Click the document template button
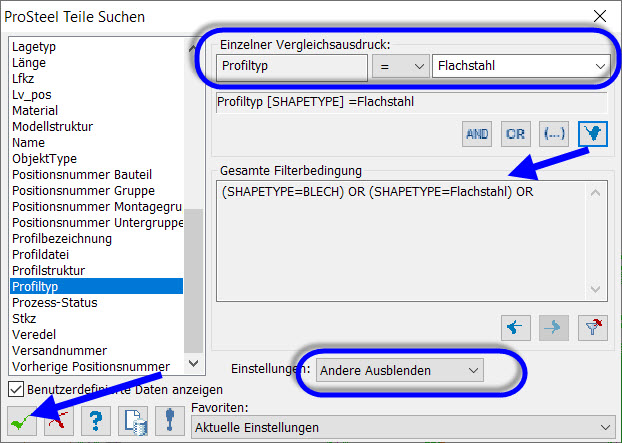 [133, 421]
